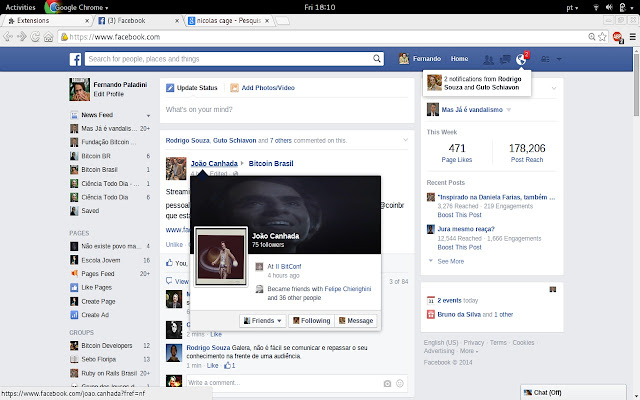Click the 471 Page Likes stat

(x=457, y=153)
